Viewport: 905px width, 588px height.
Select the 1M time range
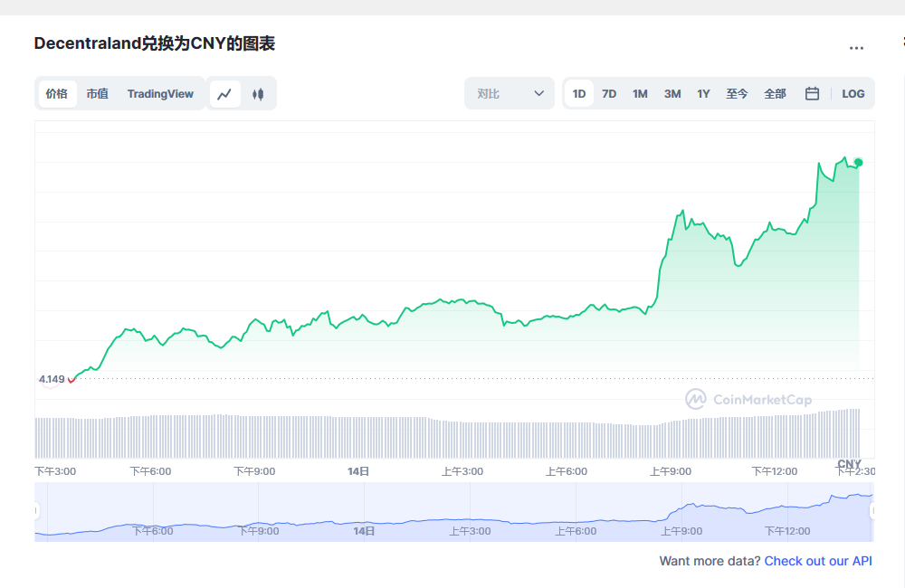pos(640,93)
